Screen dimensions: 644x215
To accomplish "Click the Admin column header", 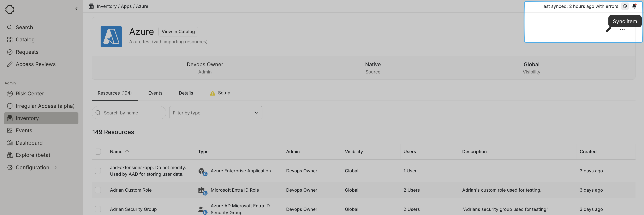I will tap(293, 151).
